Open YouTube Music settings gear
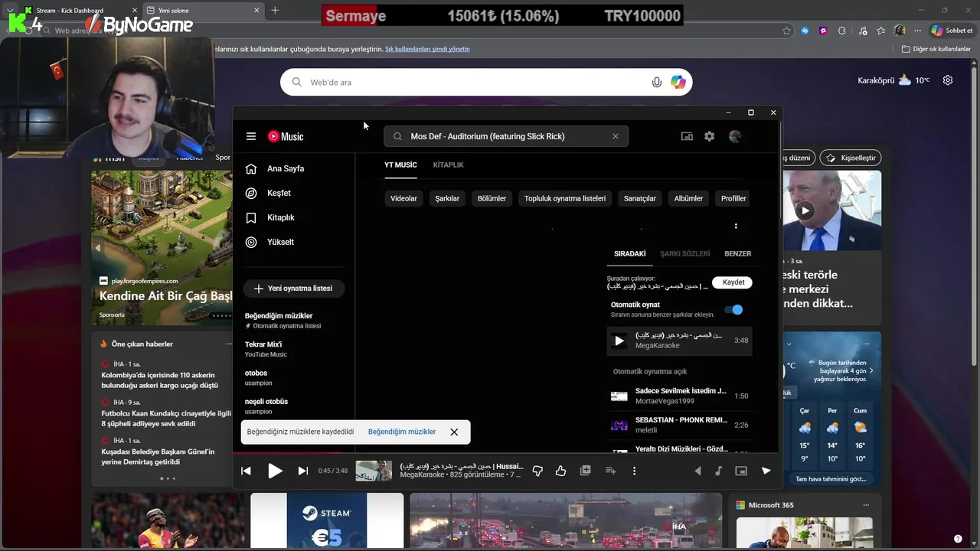The image size is (980, 551). (710, 136)
